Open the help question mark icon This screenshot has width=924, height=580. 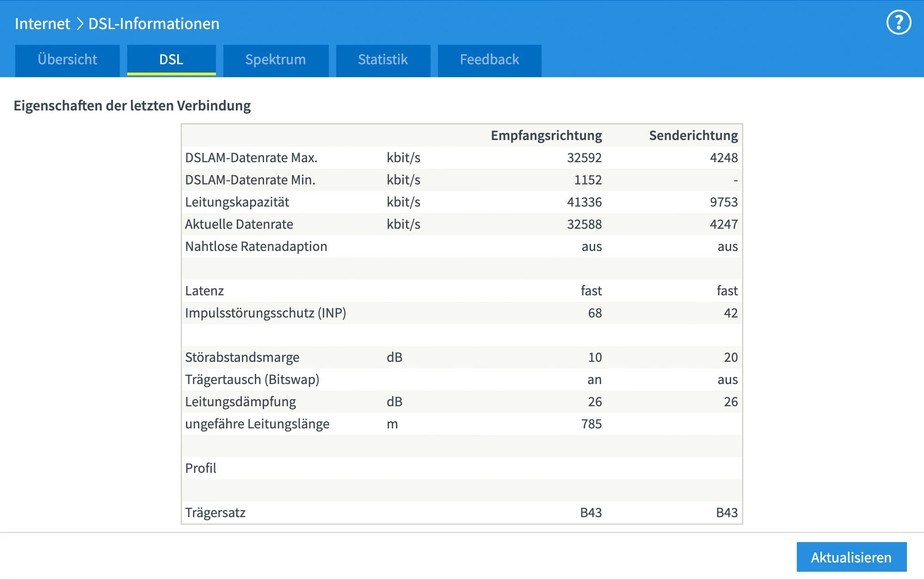click(x=898, y=23)
